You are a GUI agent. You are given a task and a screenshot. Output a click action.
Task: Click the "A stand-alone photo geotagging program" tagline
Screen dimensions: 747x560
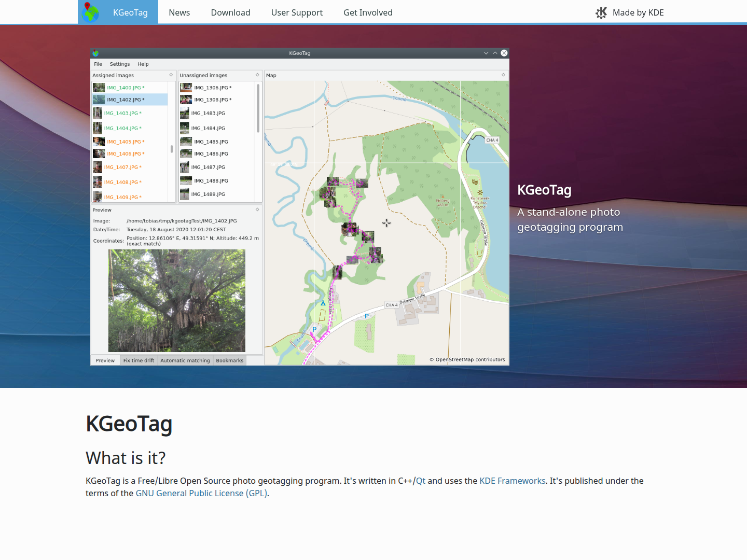point(570,219)
